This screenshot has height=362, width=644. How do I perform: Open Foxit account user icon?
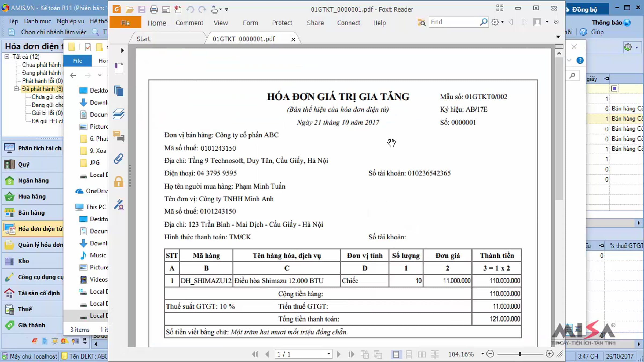537,22
